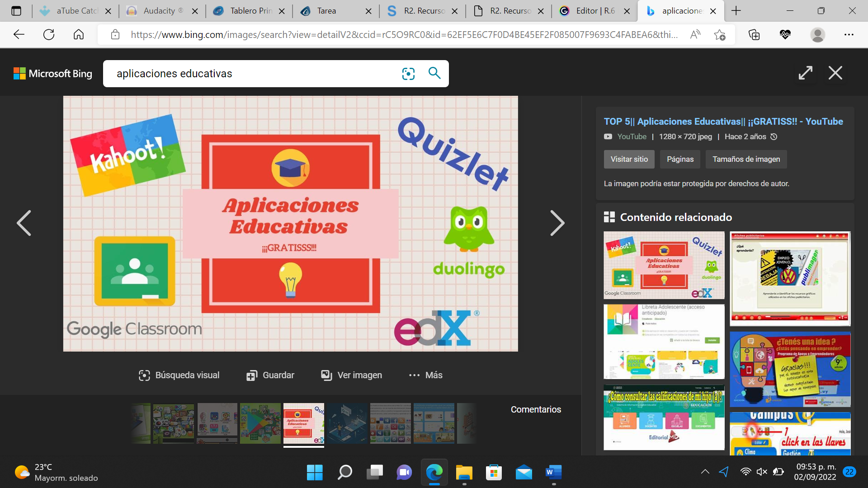Click the Visitar sitio button
Viewport: 868px width, 488px height.
629,159
